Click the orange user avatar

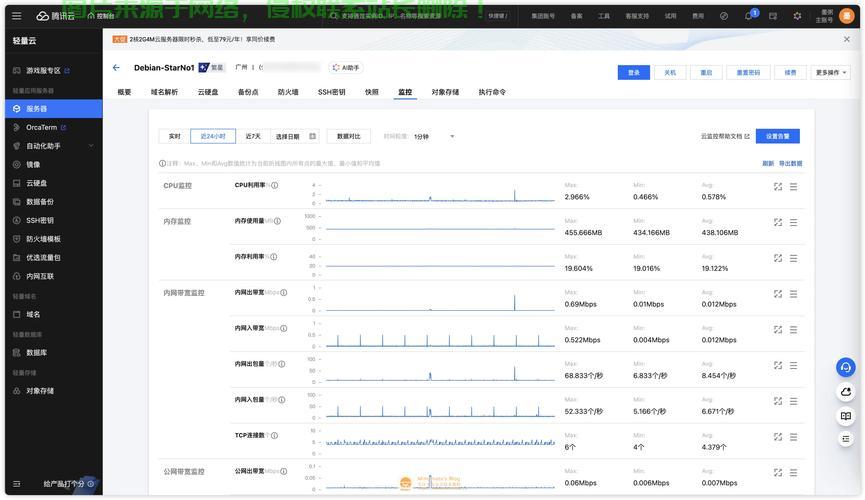[846, 15]
